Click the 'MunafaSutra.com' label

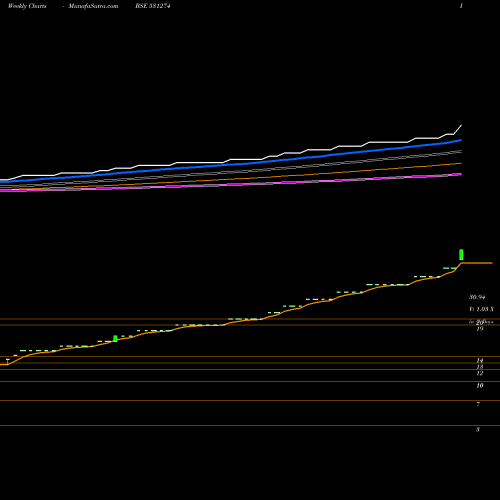pos(93,6)
